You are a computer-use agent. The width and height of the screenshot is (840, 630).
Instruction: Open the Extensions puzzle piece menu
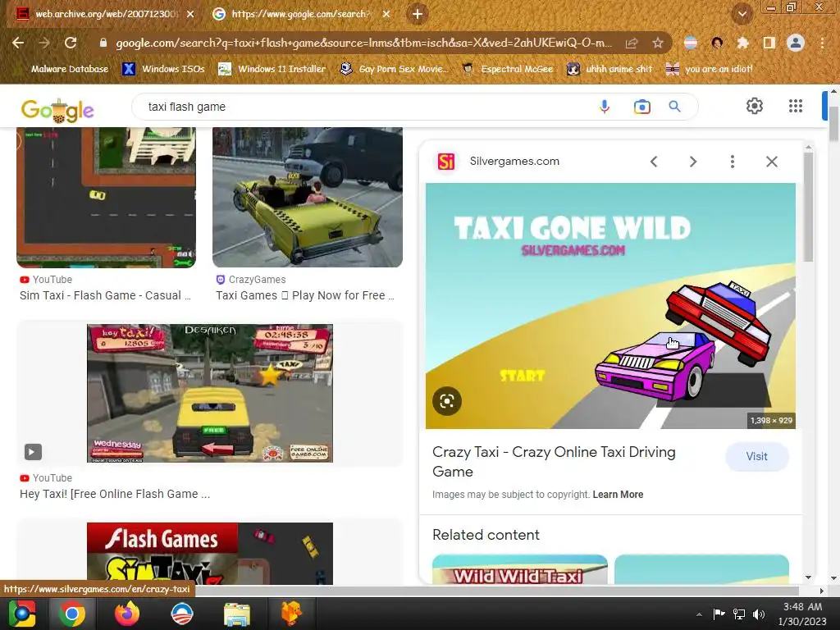pos(742,43)
